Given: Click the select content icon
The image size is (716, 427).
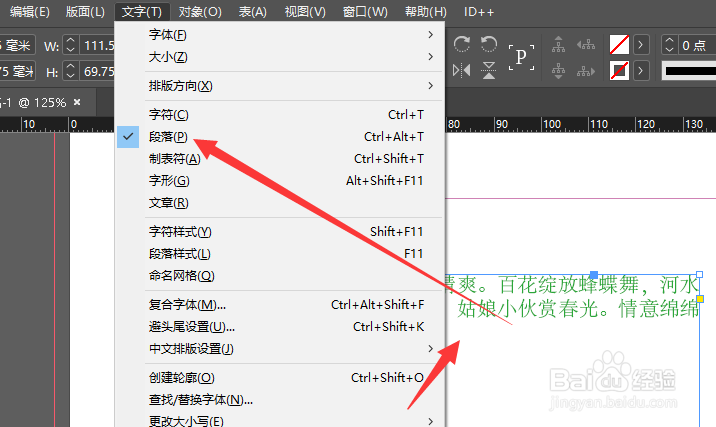Looking at the screenshot, I should tap(558, 71).
